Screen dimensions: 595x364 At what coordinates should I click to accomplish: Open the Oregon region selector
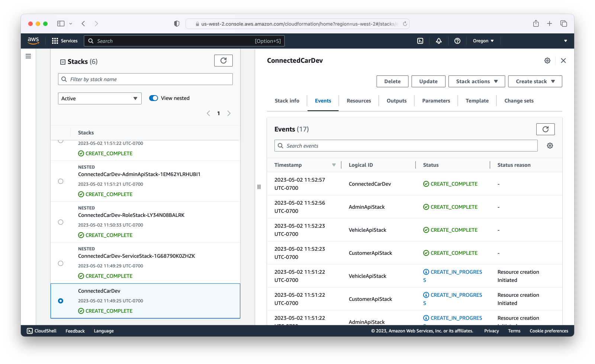(x=483, y=41)
